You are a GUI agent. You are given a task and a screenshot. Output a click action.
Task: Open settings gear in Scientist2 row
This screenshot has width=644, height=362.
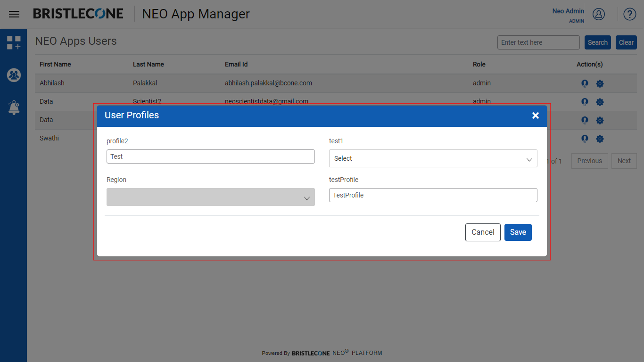point(600,102)
